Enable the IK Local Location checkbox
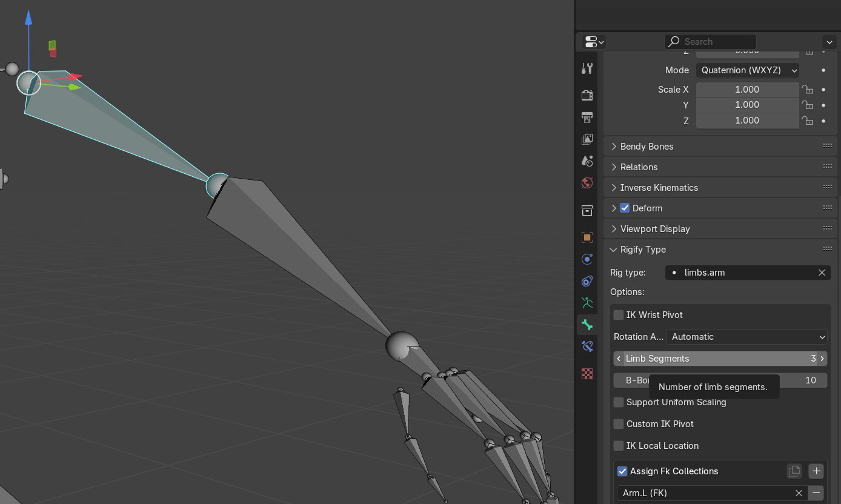This screenshot has width=841, height=504. [x=619, y=446]
